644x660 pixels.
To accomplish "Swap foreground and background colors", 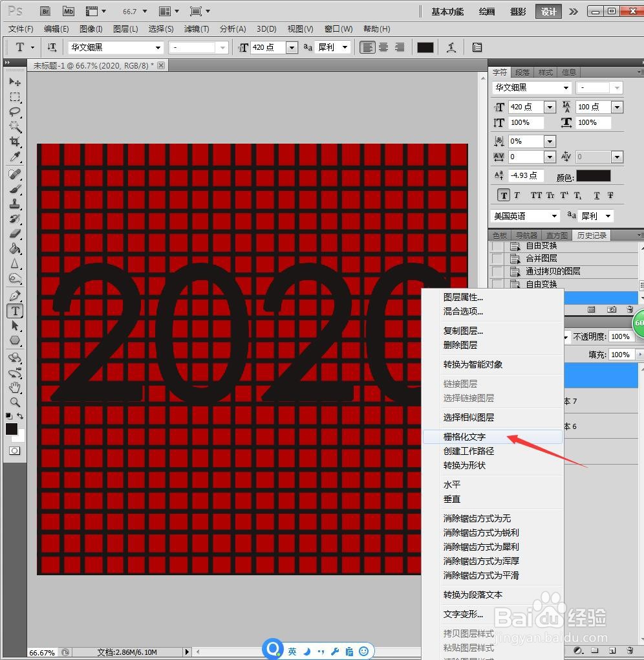I will point(20,416).
